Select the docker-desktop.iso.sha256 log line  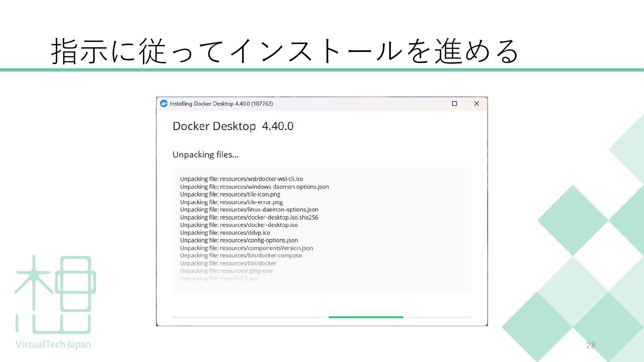point(249,218)
